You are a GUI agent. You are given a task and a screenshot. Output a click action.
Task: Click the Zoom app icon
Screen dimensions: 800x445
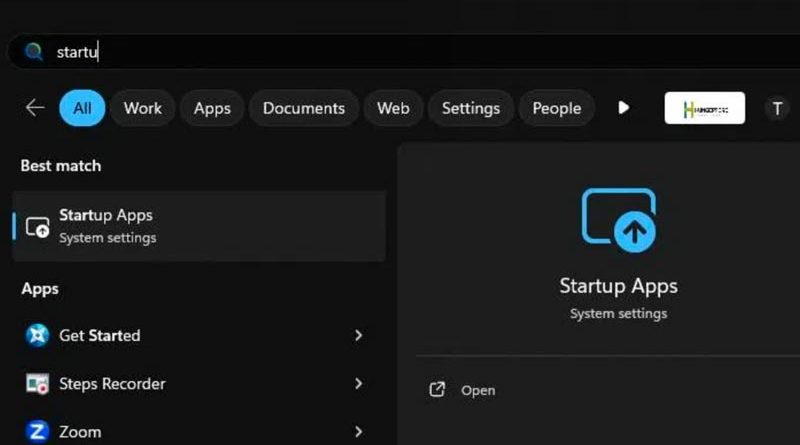click(x=37, y=432)
